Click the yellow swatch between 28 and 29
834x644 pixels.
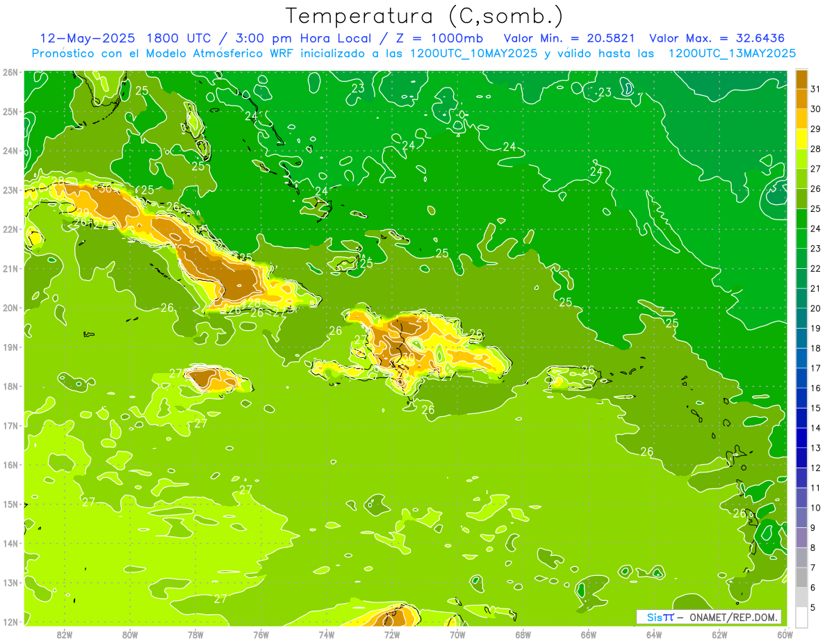(801, 139)
